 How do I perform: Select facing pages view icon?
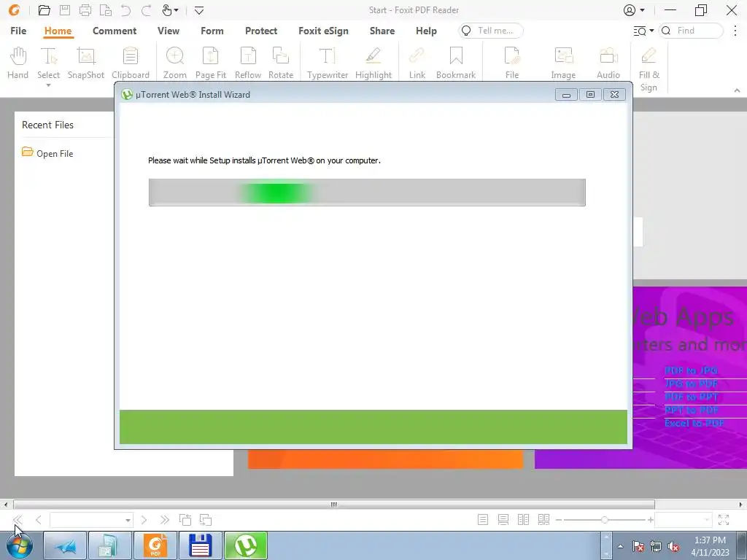[x=523, y=519]
